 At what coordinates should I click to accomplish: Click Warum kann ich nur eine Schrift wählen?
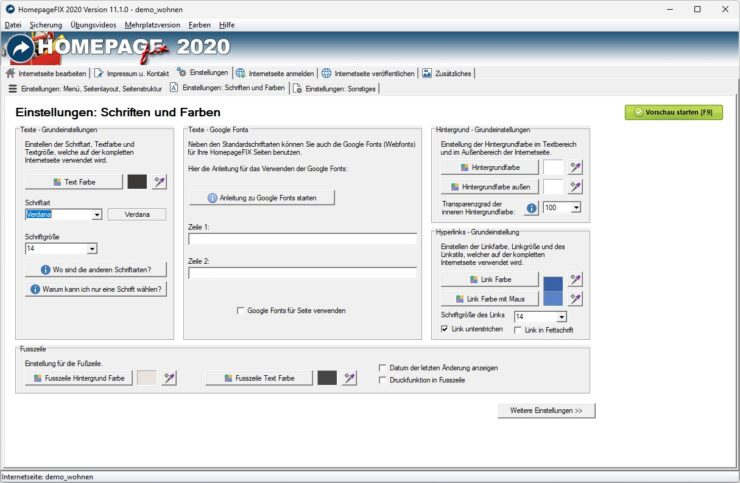pyautogui.click(x=96, y=289)
